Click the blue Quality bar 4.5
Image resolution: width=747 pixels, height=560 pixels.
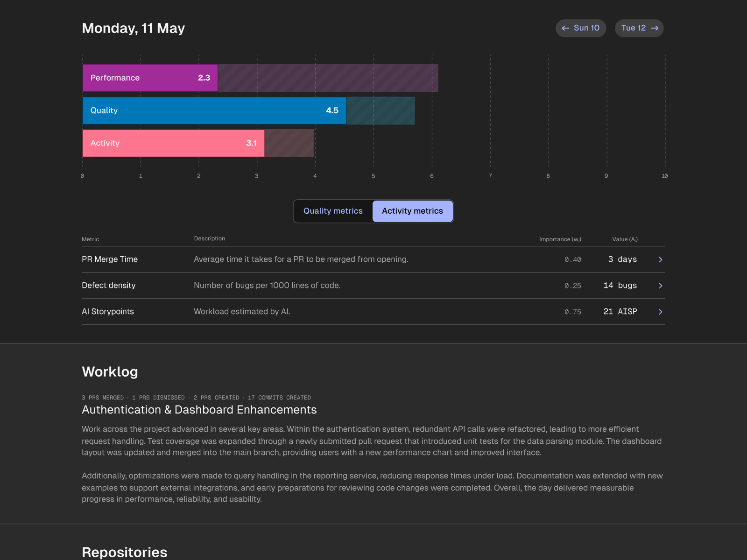tap(214, 111)
